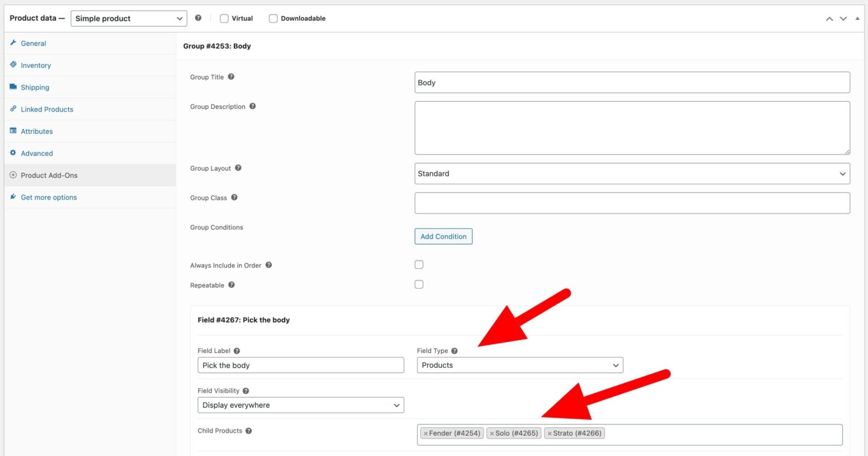Toggle the Virtual checkbox
Viewport: 868px width, 456px height.
click(x=224, y=19)
